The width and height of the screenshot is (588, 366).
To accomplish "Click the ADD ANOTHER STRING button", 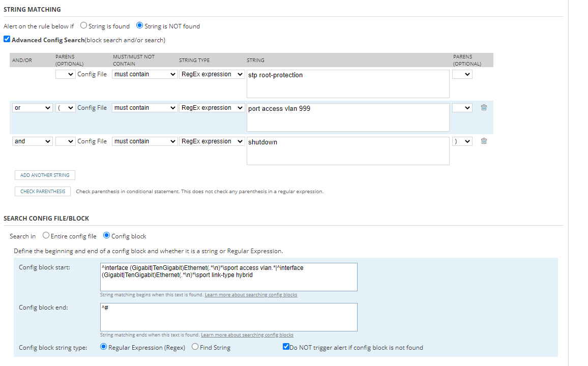I will coord(45,175).
